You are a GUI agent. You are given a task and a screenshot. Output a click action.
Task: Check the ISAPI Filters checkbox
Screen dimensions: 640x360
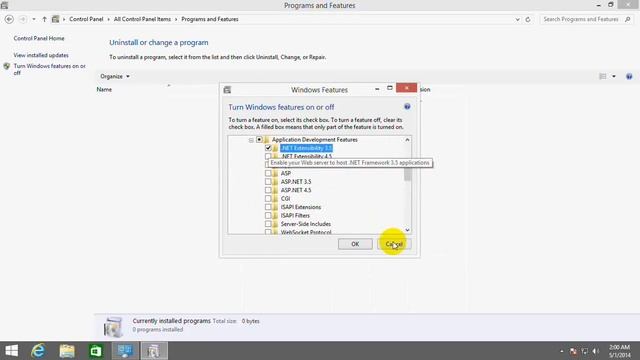coord(268,216)
